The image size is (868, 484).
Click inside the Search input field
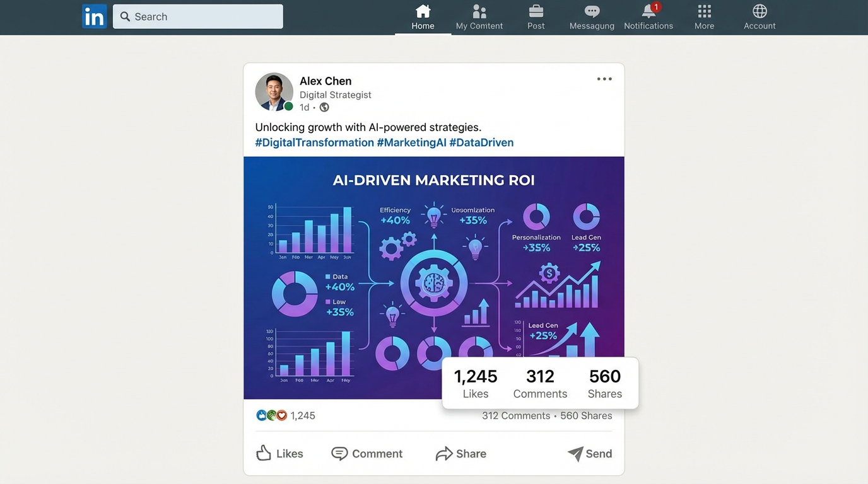pos(197,16)
